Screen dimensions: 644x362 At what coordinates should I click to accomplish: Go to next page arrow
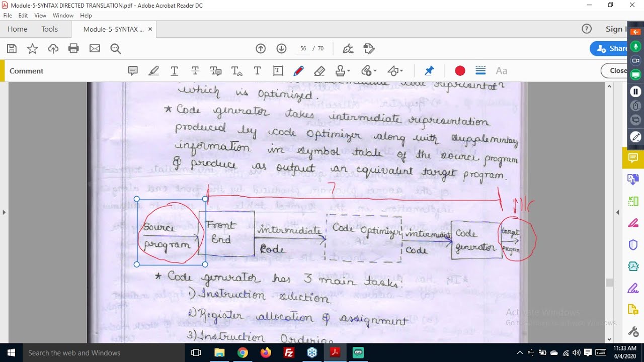(x=281, y=49)
